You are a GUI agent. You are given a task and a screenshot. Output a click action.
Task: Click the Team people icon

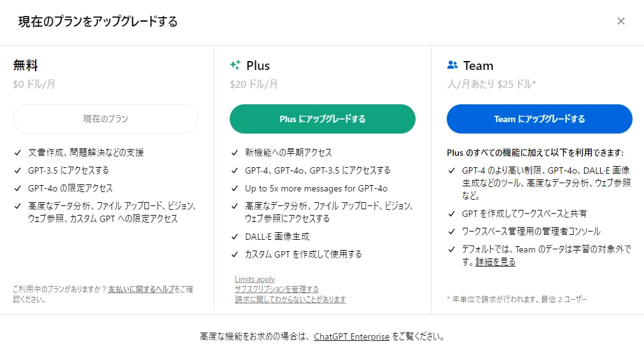point(452,65)
